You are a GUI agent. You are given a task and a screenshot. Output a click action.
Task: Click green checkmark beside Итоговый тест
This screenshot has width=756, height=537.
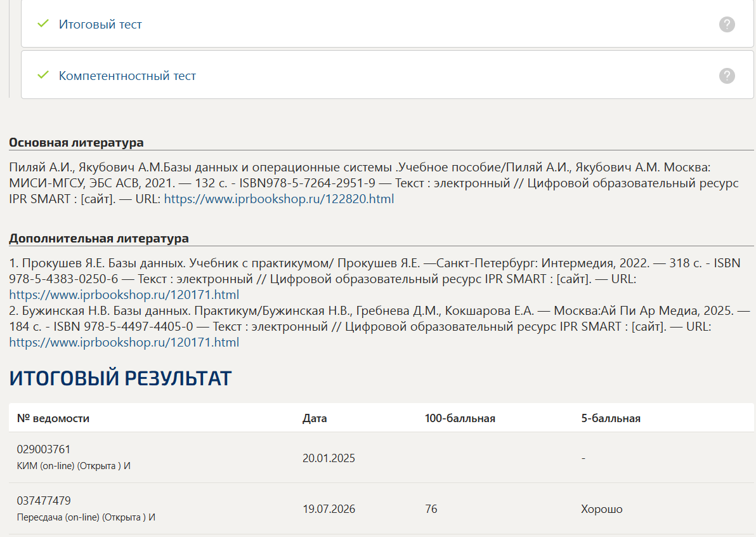(43, 23)
